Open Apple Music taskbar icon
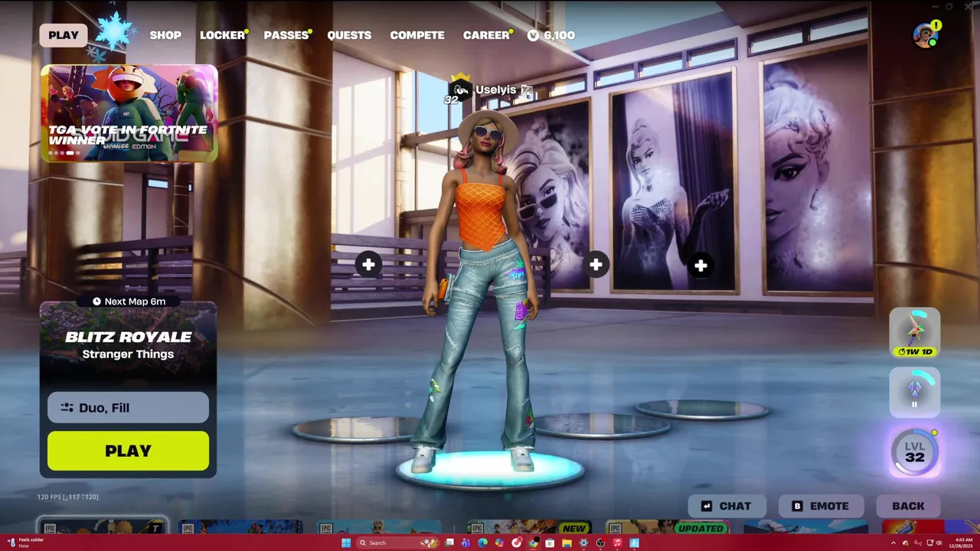980x551 pixels. (617, 543)
